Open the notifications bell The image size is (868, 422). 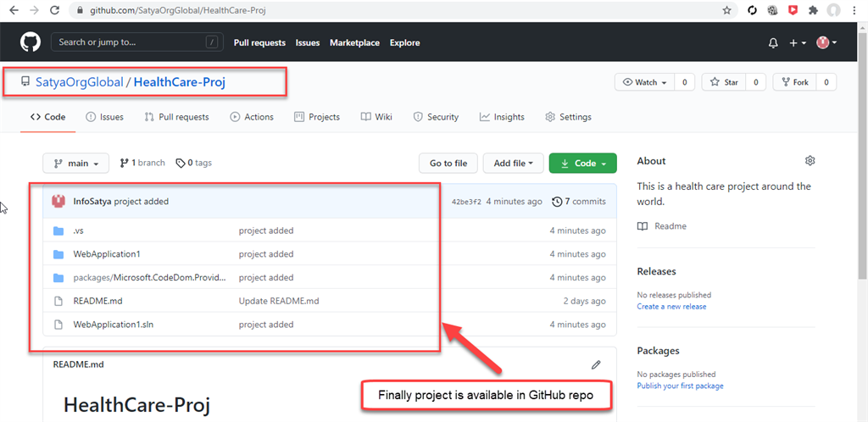point(773,43)
